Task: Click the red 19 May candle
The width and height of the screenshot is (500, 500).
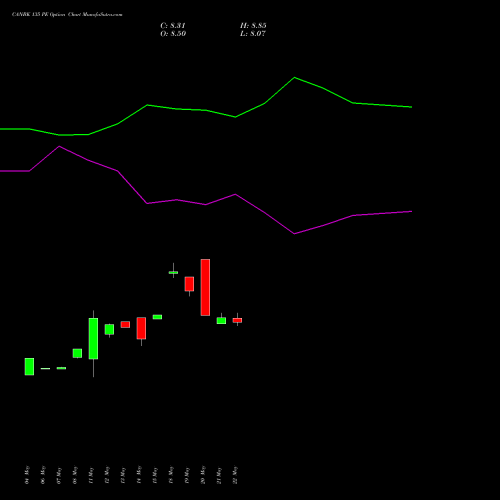Action: click(x=189, y=284)
